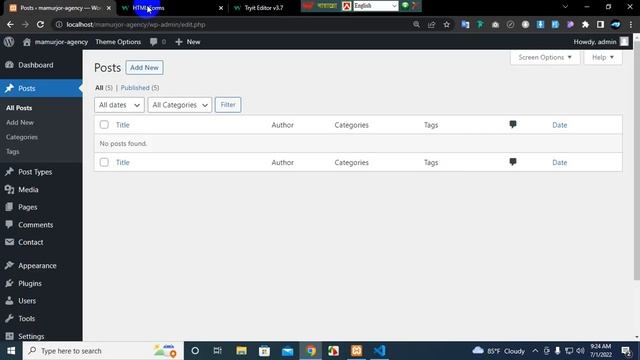Share this page icon
Viewport: 640px width, 360px height.
pyautogui.click(x=431, y=24)
